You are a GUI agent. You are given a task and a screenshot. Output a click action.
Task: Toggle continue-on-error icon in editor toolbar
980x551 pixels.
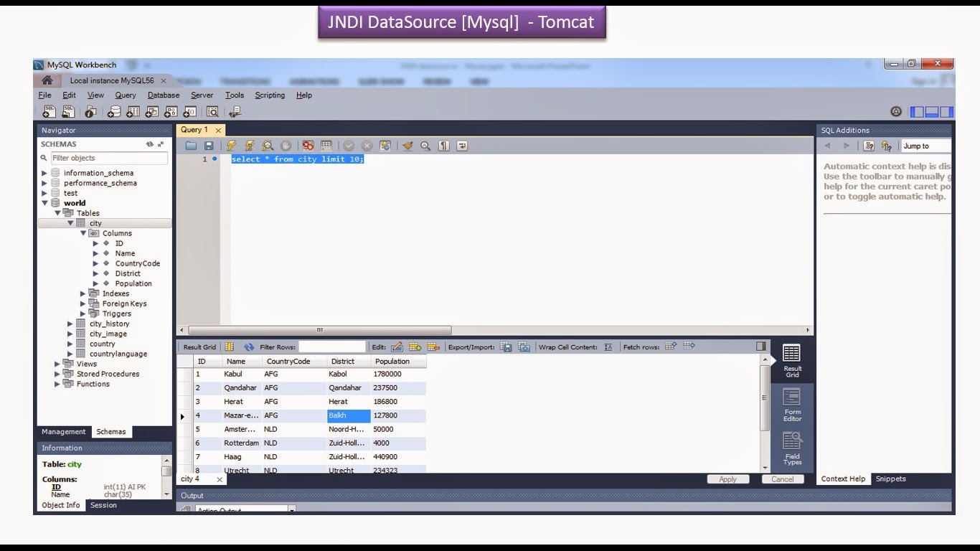click(x=308, y=146)
